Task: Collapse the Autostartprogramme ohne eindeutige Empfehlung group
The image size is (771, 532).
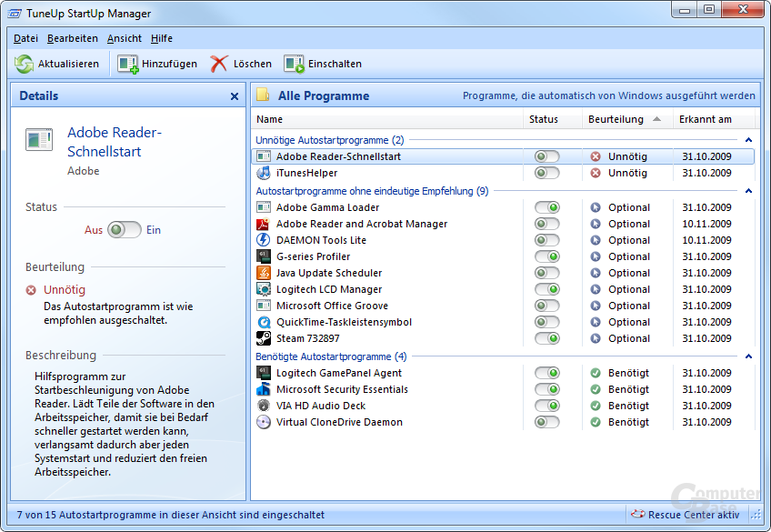Action: (x=748, y=191)
